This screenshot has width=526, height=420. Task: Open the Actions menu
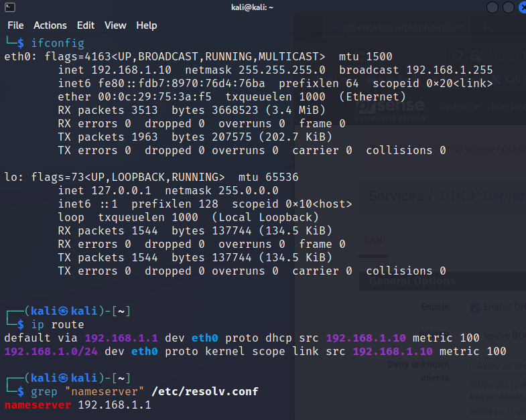[50, 25]
